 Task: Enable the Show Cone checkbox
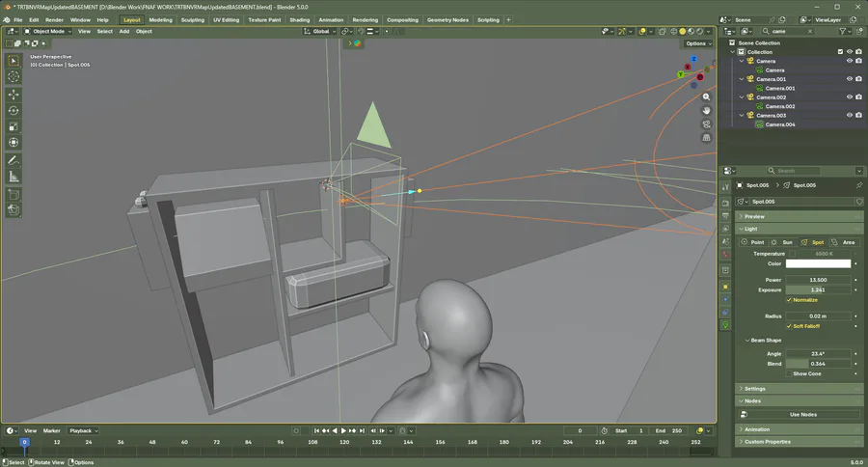[x=789, y=374]
